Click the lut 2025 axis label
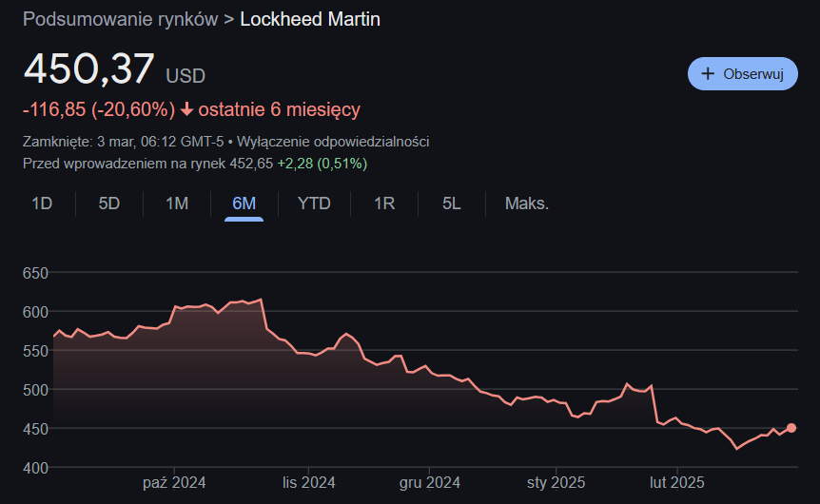 coord(677,482)
